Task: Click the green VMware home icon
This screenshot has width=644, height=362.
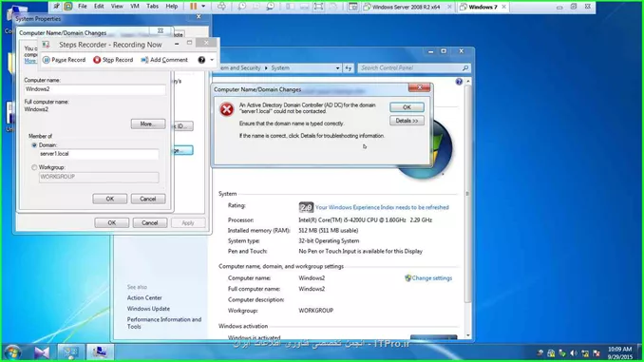Action: (x=68, y=6)
